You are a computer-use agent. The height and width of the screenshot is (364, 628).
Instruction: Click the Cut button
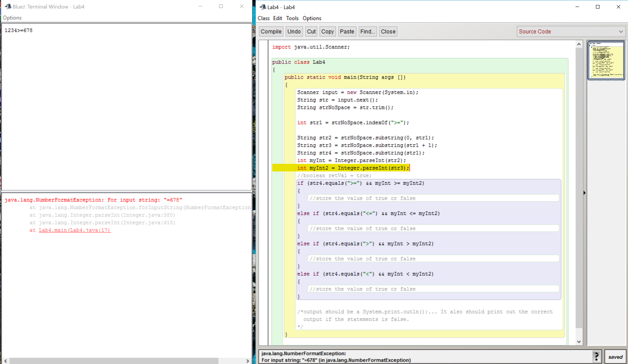311,32
